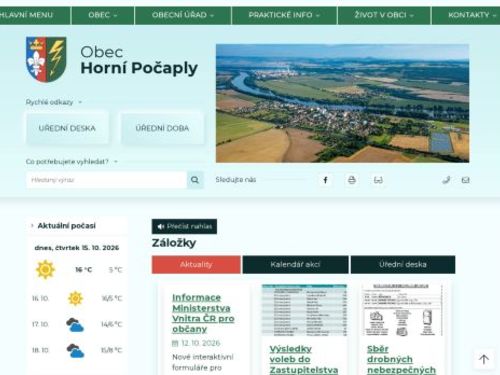Click the cloud icon for 18. 10.
The image size is (500, 375).
75,351
